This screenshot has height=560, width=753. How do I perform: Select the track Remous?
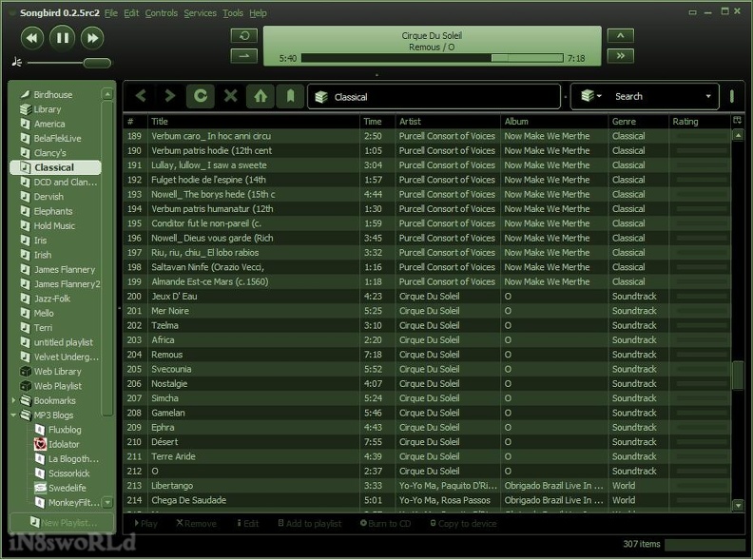tap(427, 355)
